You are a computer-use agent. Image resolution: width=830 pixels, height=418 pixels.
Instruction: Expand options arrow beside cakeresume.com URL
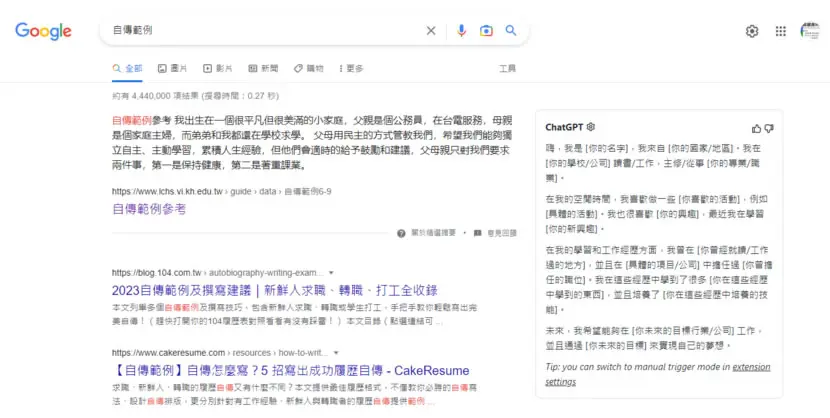336,353
